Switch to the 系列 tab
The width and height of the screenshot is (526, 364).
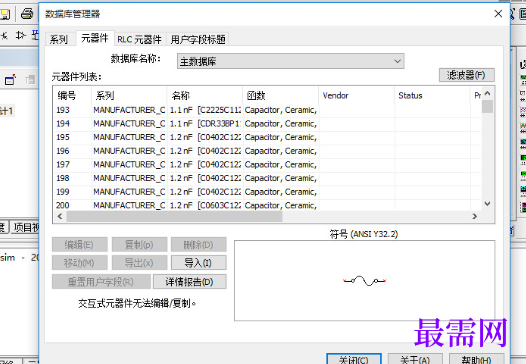pos(59,40)
